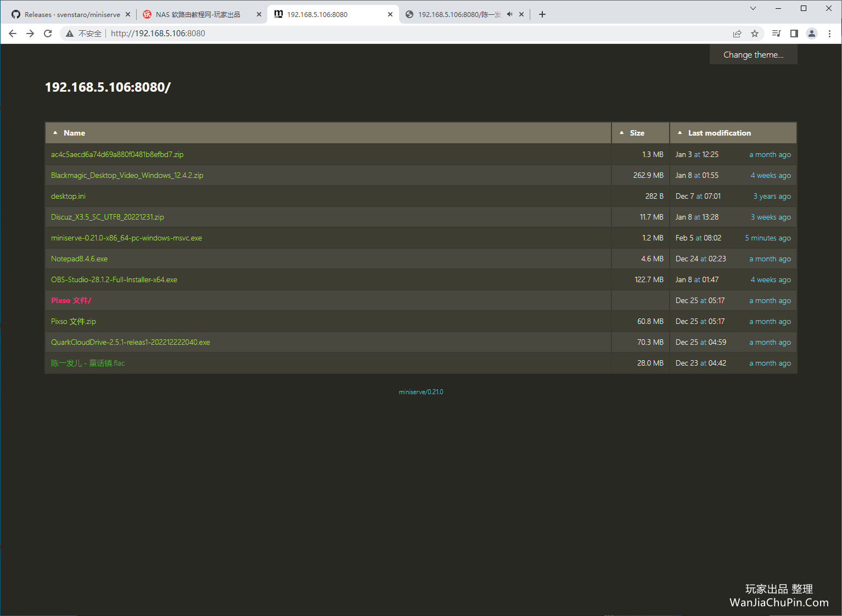Screen dimensions: 842x616
Task: Open the browser side panel icon
Action: tap(794, 33)
